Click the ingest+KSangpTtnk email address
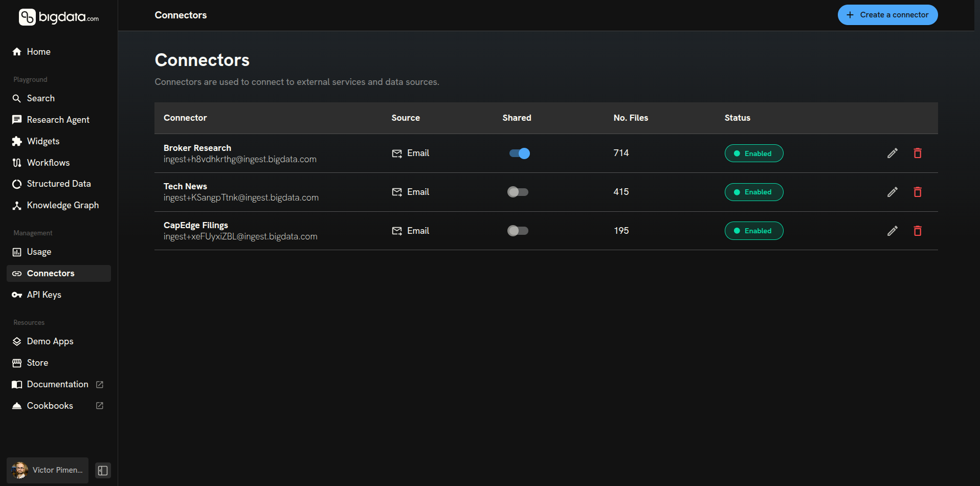Viewport: 980px width, 486px height. click(x=241, y=197)
